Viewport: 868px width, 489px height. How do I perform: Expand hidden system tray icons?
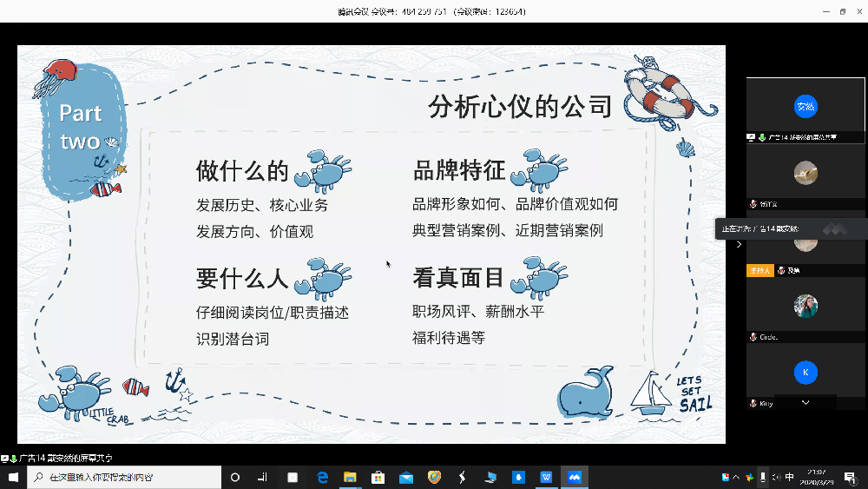click(736, 477)
